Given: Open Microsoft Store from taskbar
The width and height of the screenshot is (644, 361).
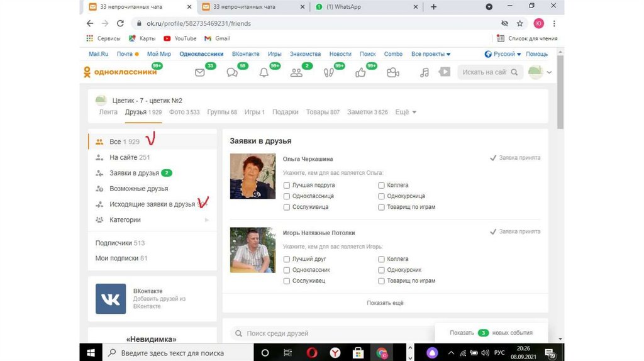Looking at the screenshot, I should point(358,352).
